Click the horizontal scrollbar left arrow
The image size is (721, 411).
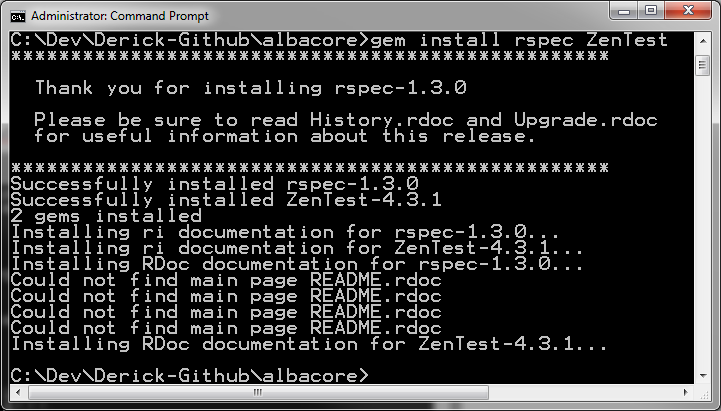coord(18,393)
